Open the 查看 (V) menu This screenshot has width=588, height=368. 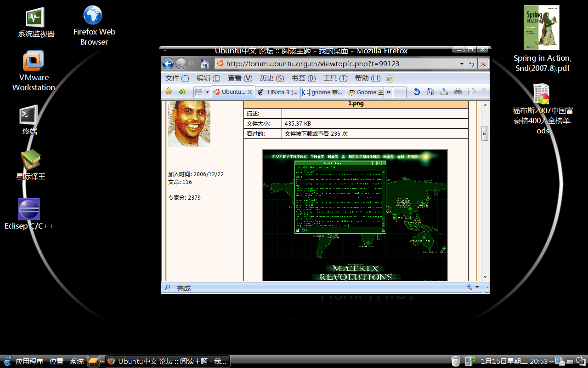(x=240, y=78)
